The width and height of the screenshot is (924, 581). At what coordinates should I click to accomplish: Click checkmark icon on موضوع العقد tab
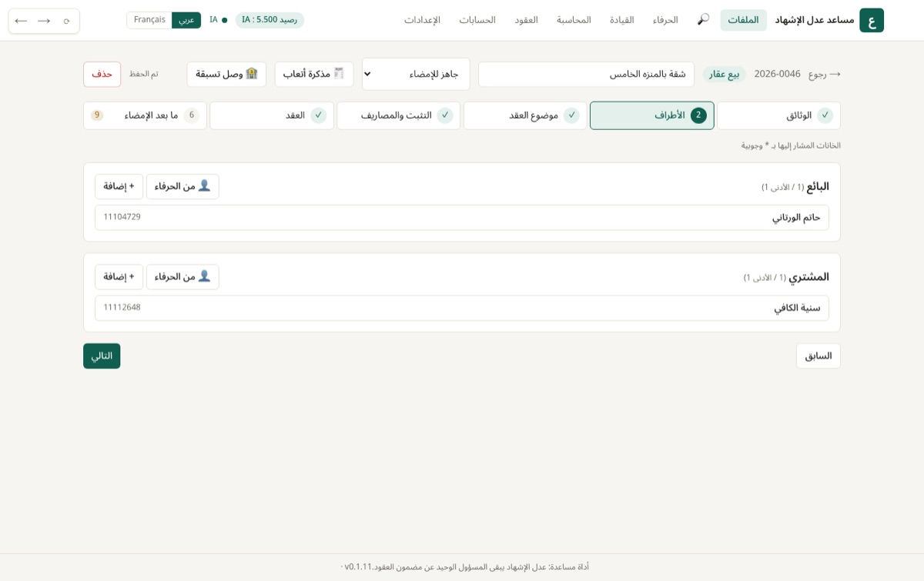(571, 115)
